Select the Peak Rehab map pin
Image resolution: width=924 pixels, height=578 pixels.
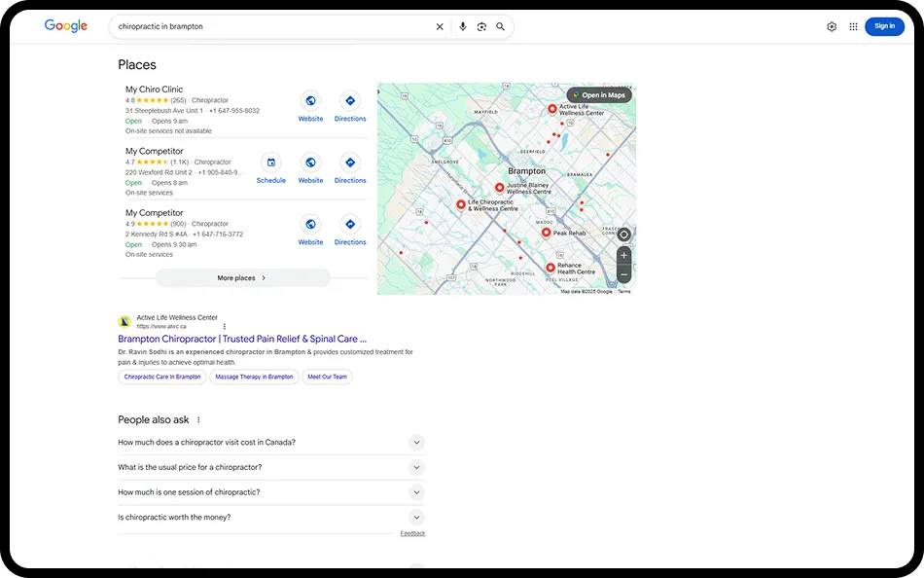[x=547, y=233]
